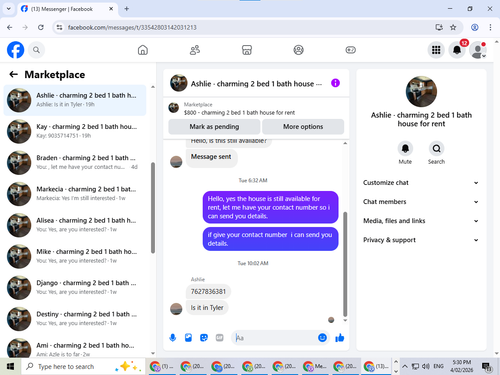Choose a sticker icon in composer
Viewport: 500px width, 375px height.
pos(204,338)
